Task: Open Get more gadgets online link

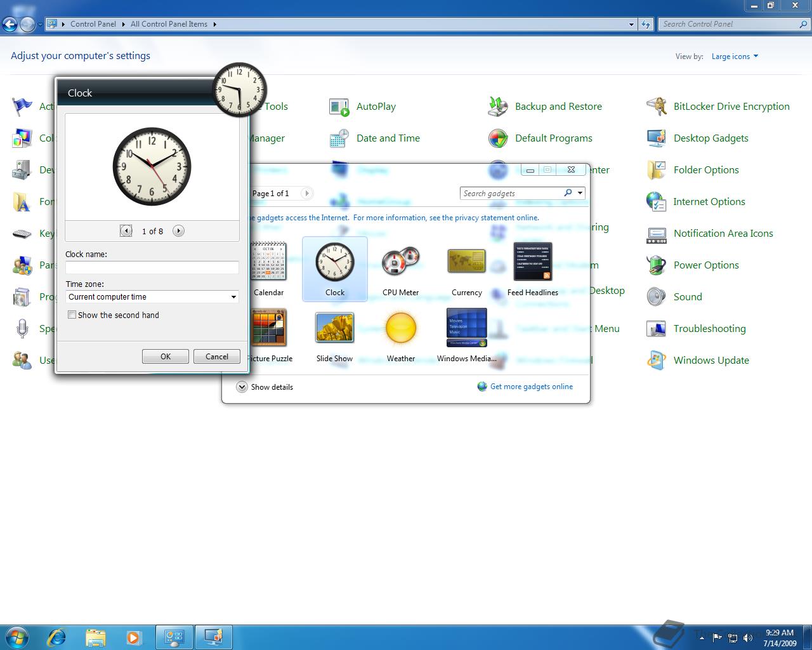Action: pos(532,387)
